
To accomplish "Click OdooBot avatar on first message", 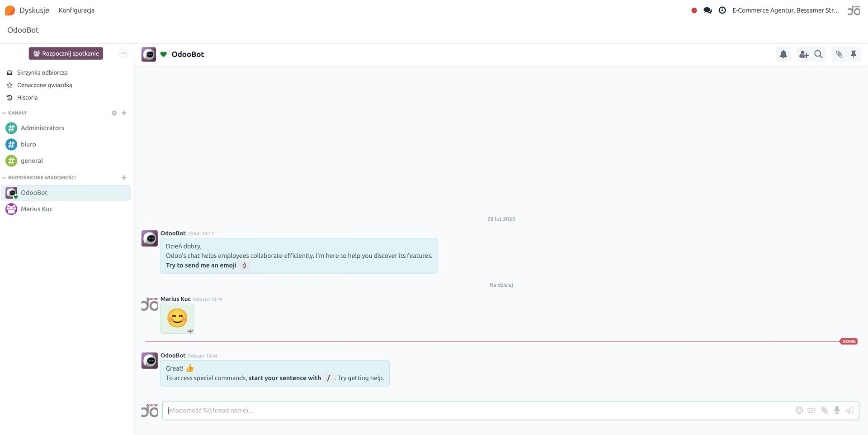I will (150, 238).
